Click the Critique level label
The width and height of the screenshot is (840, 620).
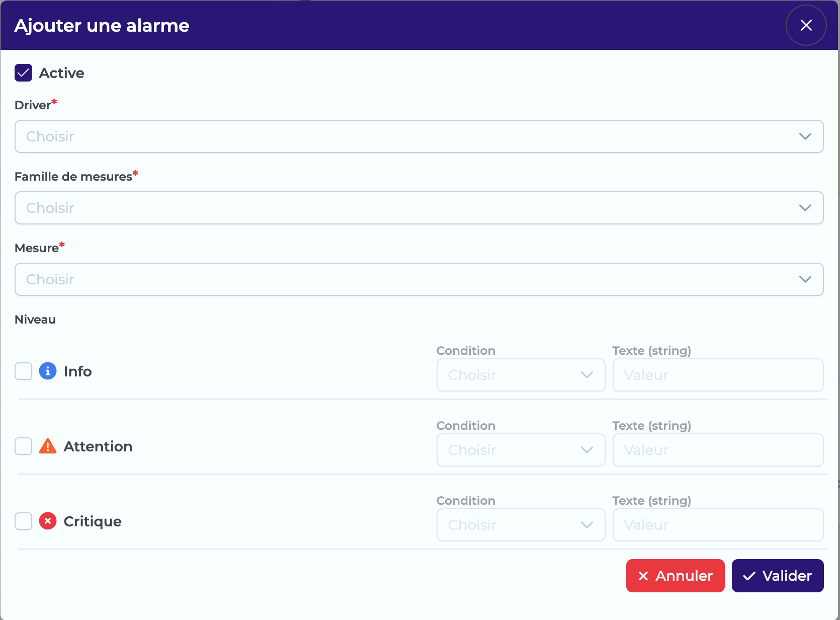[x=93, y=522]
